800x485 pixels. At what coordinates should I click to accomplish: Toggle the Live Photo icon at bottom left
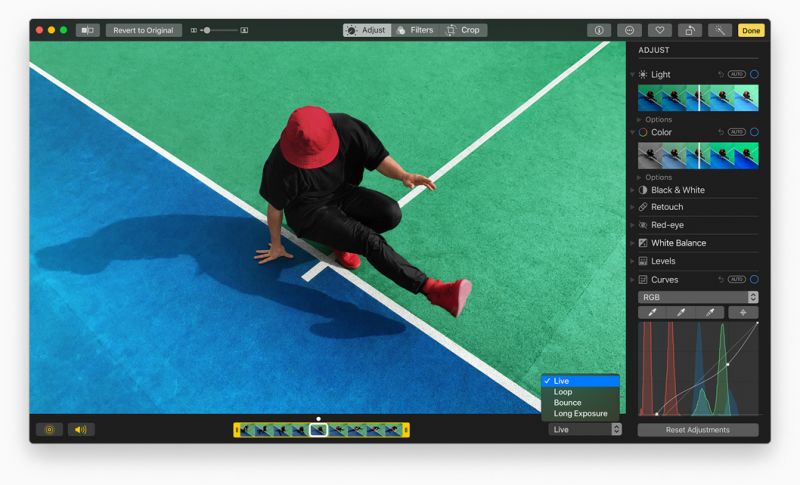pos(49,429)
